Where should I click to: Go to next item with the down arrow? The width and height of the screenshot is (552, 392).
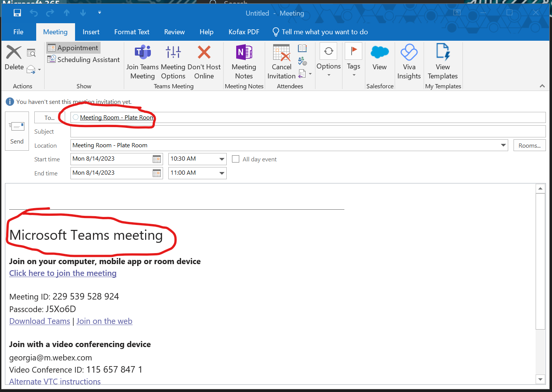[83, 13]
